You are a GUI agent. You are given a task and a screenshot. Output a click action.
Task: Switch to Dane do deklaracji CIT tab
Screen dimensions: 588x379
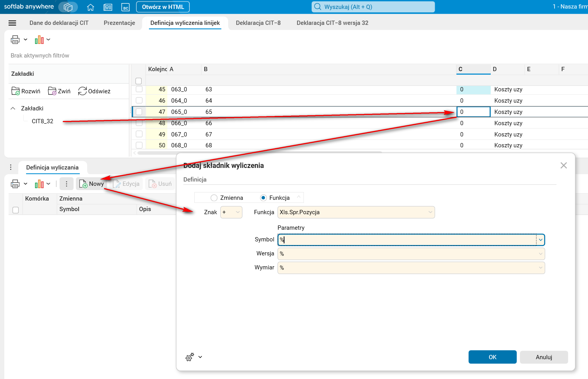(59, 23)
